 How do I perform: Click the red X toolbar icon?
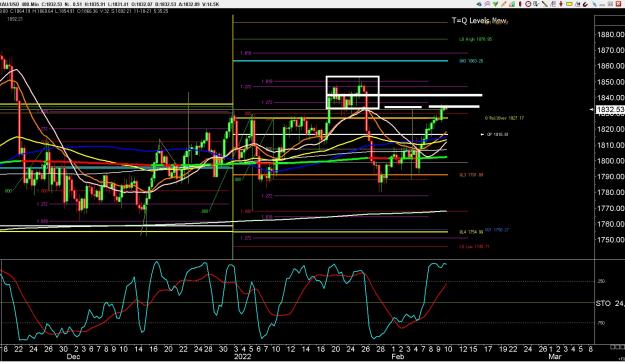click(x=619, y=4)
